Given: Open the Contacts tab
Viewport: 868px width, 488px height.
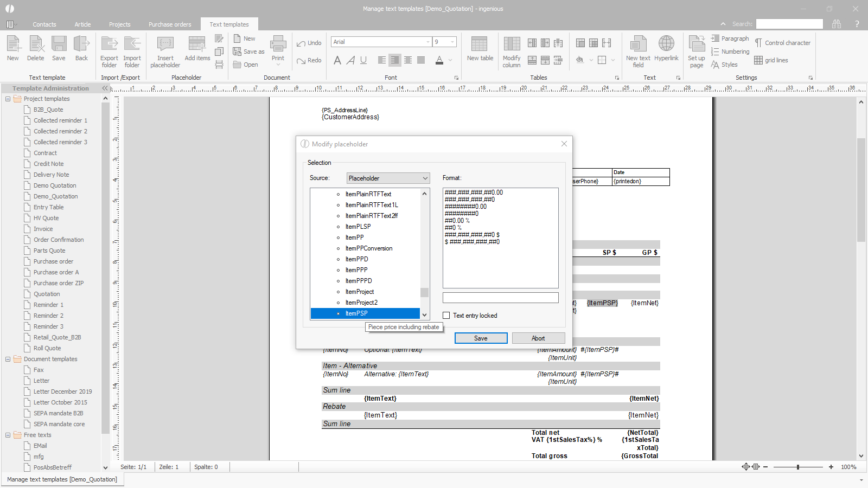Looking at the screenshot, I should pyautogui.click(x=44, y=24).
